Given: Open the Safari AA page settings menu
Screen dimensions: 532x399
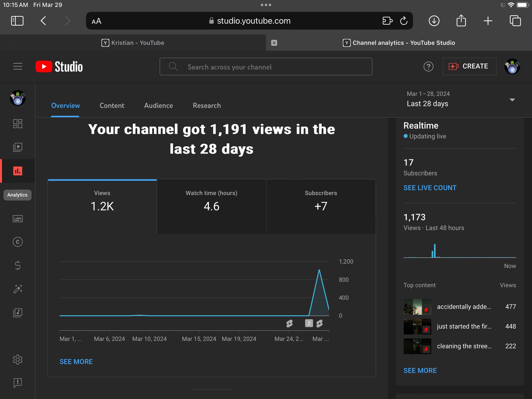Looking at the screenshot, I should point(96,21).
